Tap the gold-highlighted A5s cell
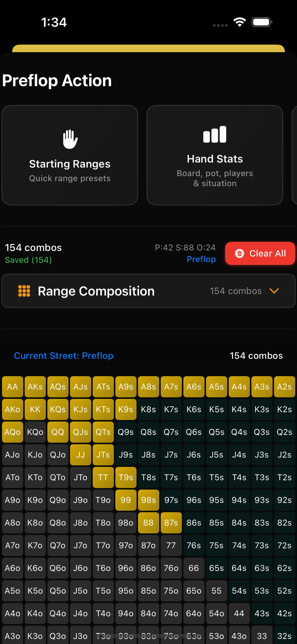This screenshot has width=297, height=644. tap(216, 387)
